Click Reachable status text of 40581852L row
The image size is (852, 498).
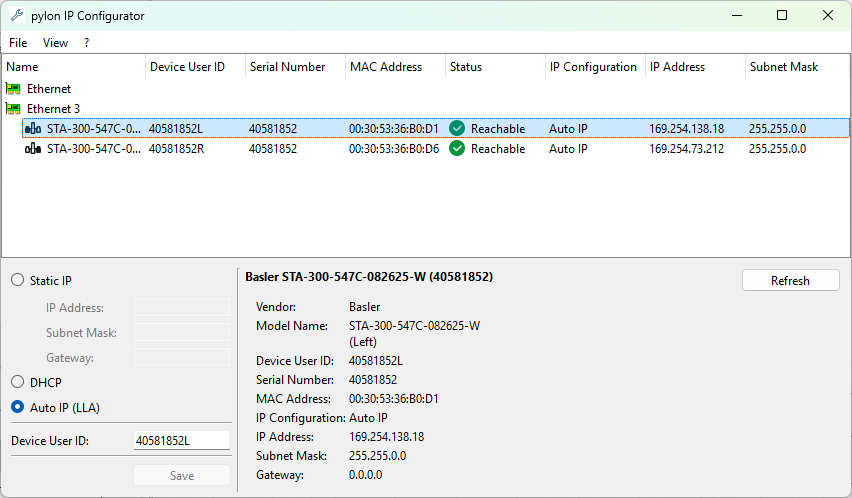coord(498,129)
